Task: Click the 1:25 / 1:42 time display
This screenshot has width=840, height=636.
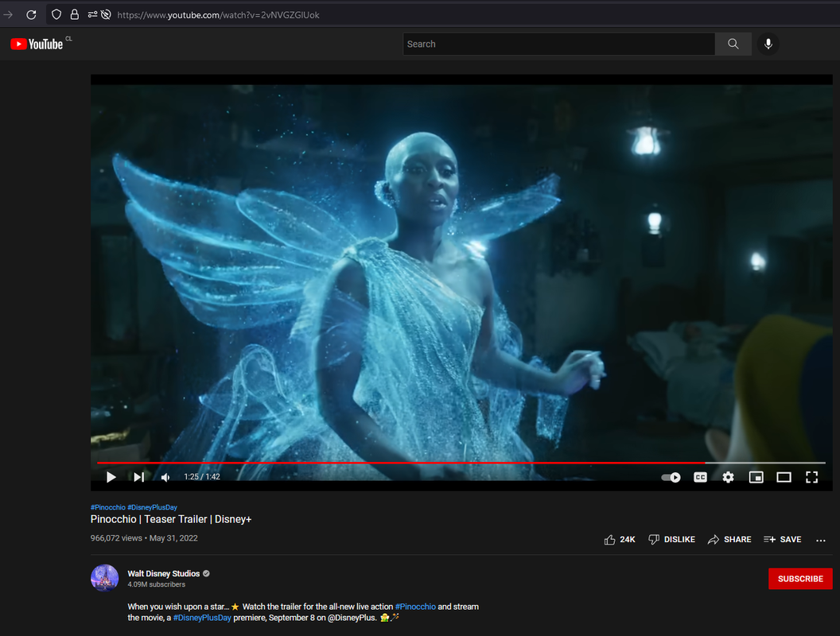Action: [x=202, y=477]
